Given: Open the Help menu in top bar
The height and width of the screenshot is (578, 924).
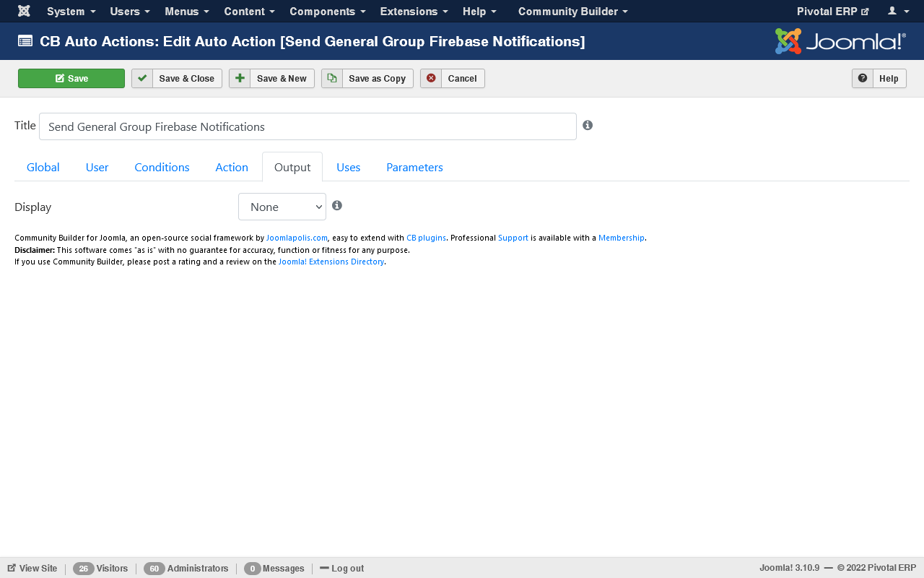Looking at the screenshot, I should (x=479, y=12).
